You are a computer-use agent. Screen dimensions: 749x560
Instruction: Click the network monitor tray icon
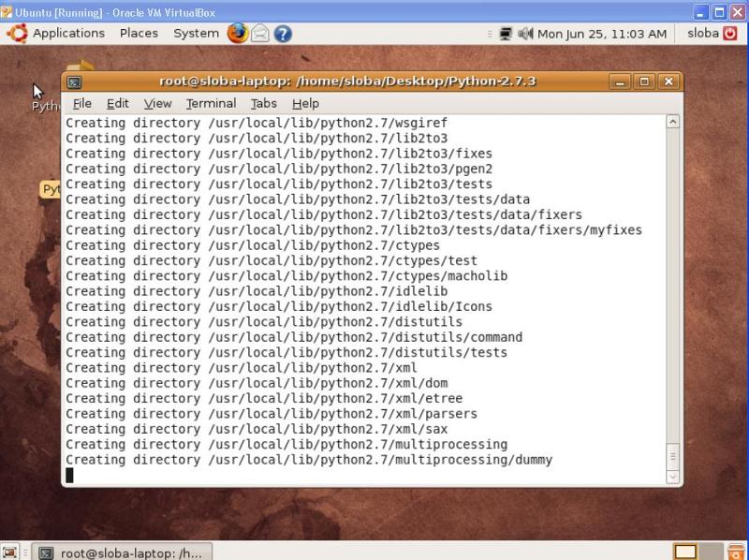point(506,34)
